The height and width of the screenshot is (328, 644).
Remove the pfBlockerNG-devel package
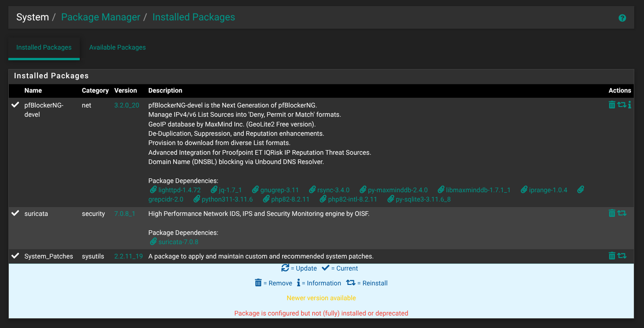(x=612, y=105)
